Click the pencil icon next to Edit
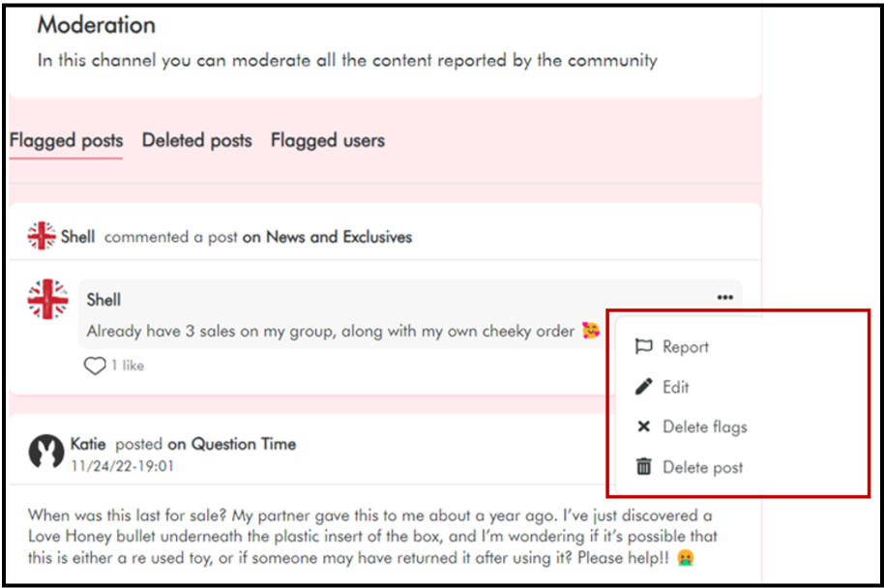 (643, 387)
